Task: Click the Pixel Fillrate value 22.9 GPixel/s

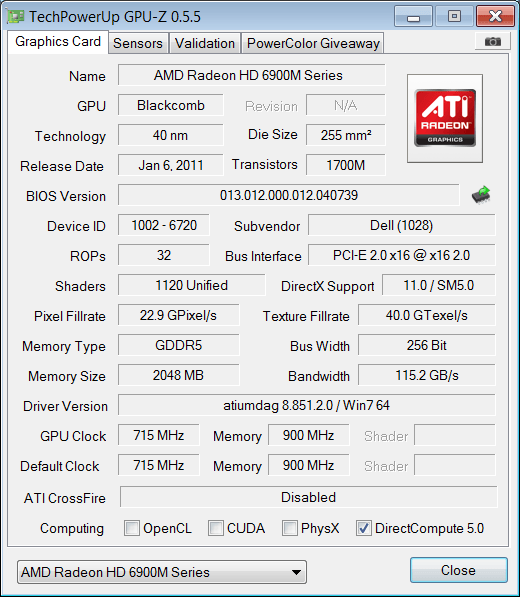Action: coord(179,315)
